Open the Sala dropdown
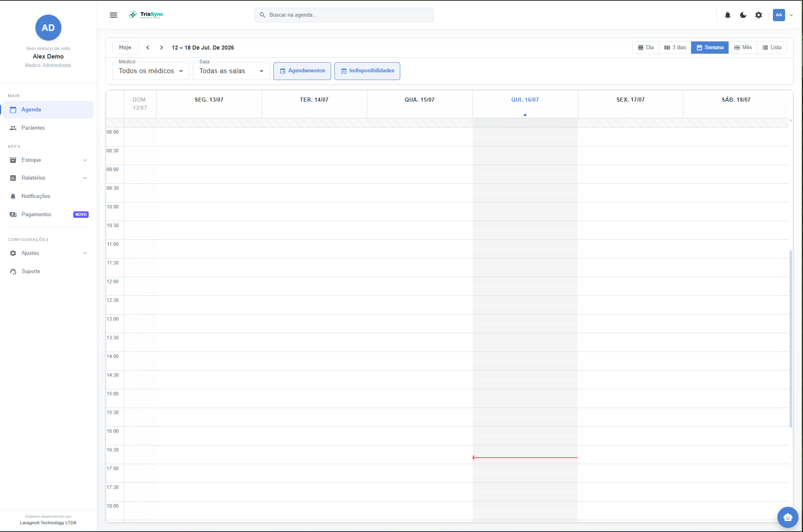Image resolution: width=803 pixels, height=532 pixels. [231, 71]
